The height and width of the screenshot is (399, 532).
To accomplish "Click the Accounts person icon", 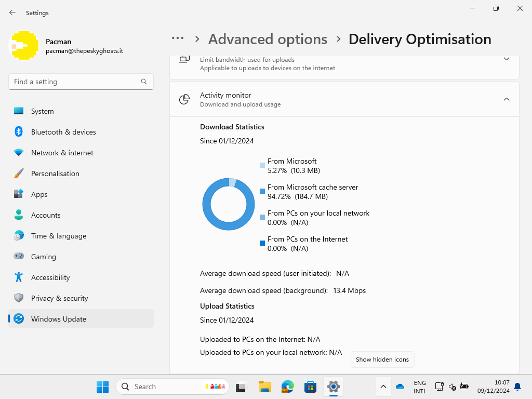I will pos(19,215).
